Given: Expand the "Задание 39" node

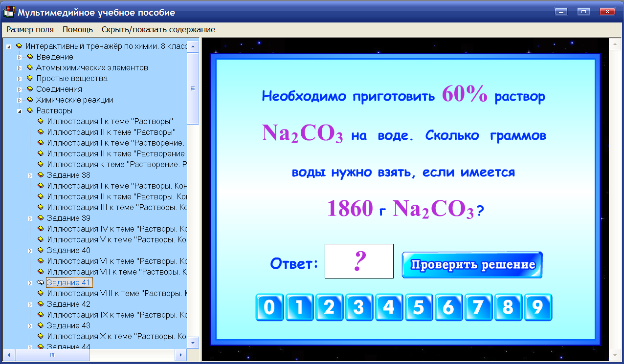Looking at the screenshot, I should pos(30,218).
